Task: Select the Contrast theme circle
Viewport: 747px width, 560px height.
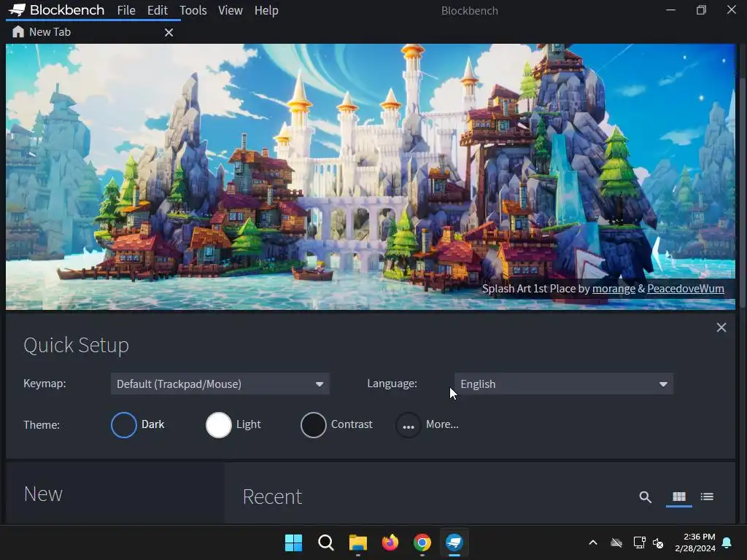Action: click(x=314, y=425)
